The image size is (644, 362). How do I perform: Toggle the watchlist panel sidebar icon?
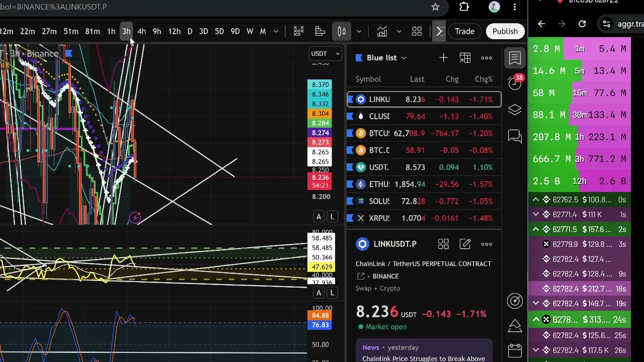515,58
